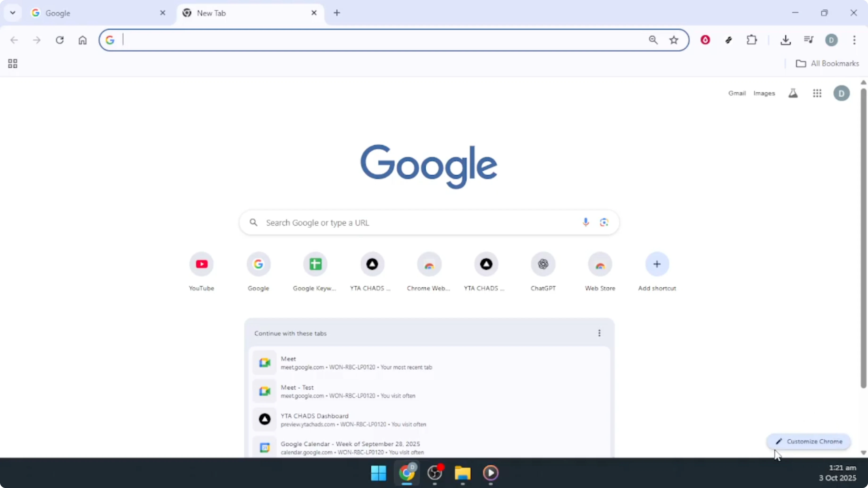Expand the tab search chevron

point(13,13)
